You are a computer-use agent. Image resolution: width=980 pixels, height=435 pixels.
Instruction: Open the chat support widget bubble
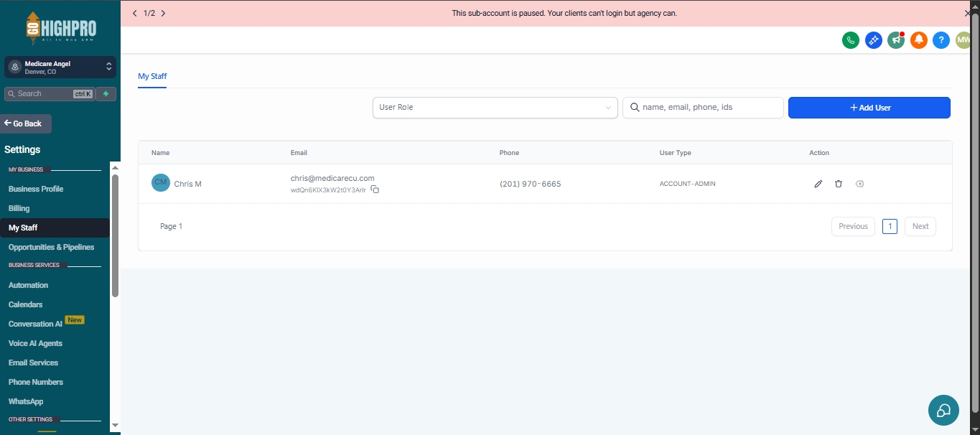[943, 410]
